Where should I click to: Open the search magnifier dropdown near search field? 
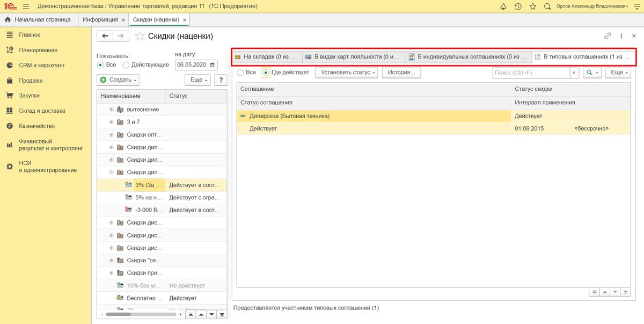[592, 72]
